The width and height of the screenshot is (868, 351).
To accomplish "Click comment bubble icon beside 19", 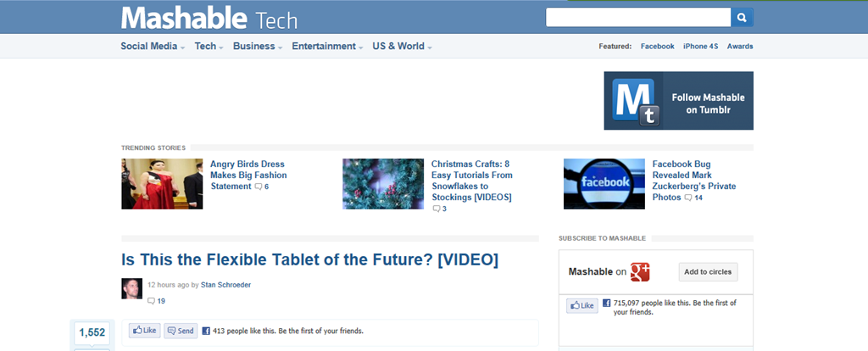I will [x=151, y=301].
